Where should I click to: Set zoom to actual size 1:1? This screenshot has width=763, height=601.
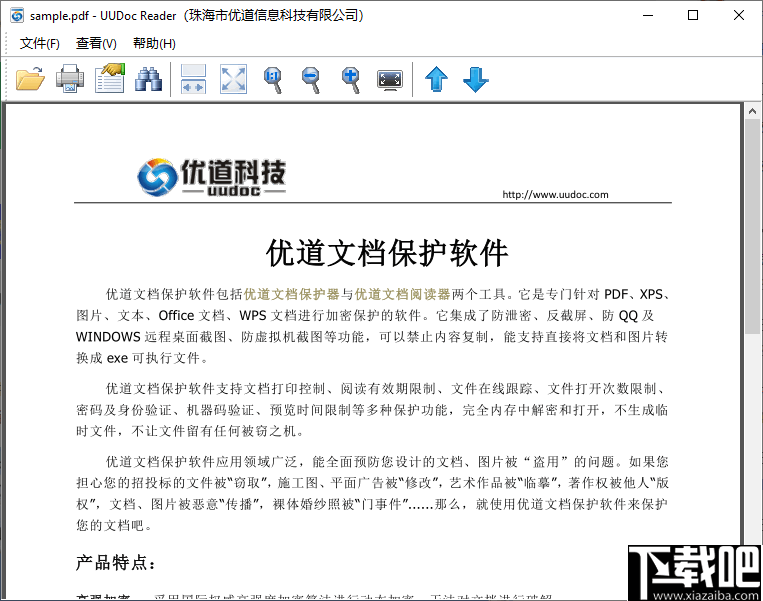click(273, 80)
